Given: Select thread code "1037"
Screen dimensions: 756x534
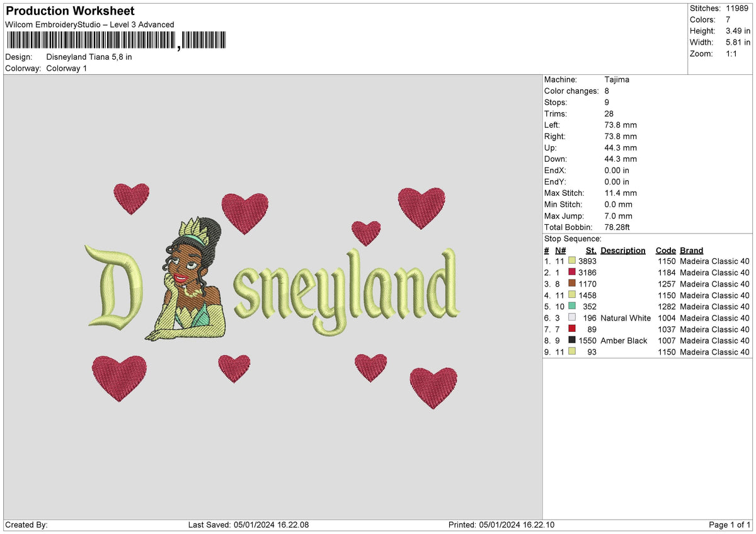Looking at the screenshot, I should point(667,329).
